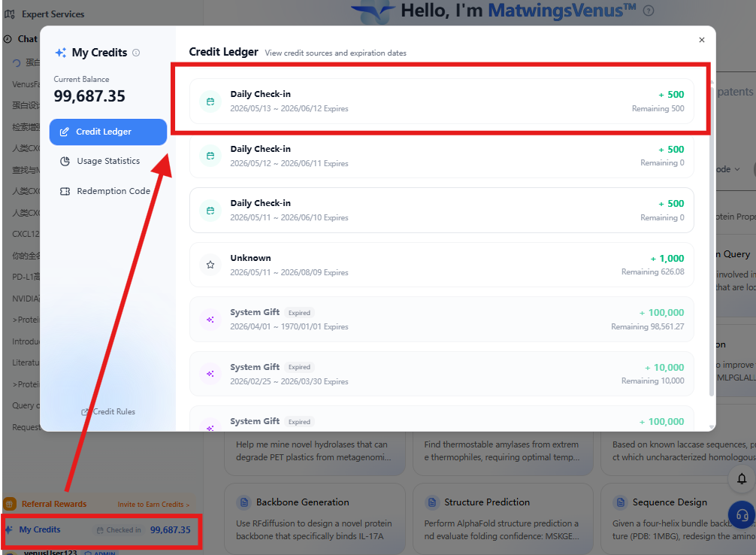Open the Credit Ledger tab

pyautogui.click(x=108, y=132)
